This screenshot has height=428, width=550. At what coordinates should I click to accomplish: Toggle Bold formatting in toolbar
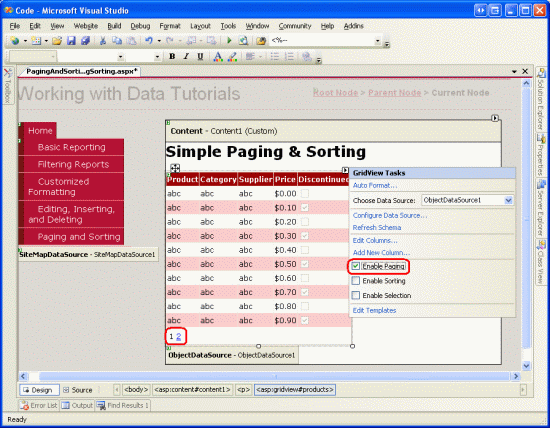point(172,56)
